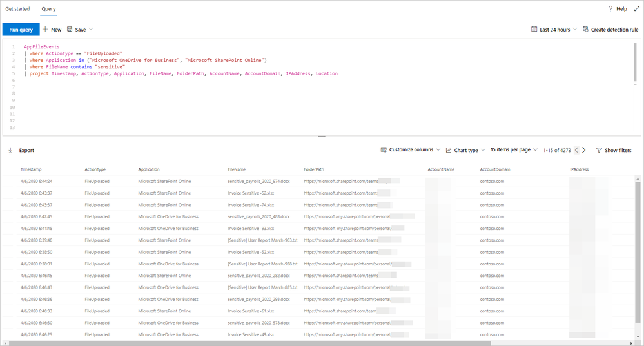Click the Customize columns icon
The image size is (644, 346).
click(x=384, y=150)
